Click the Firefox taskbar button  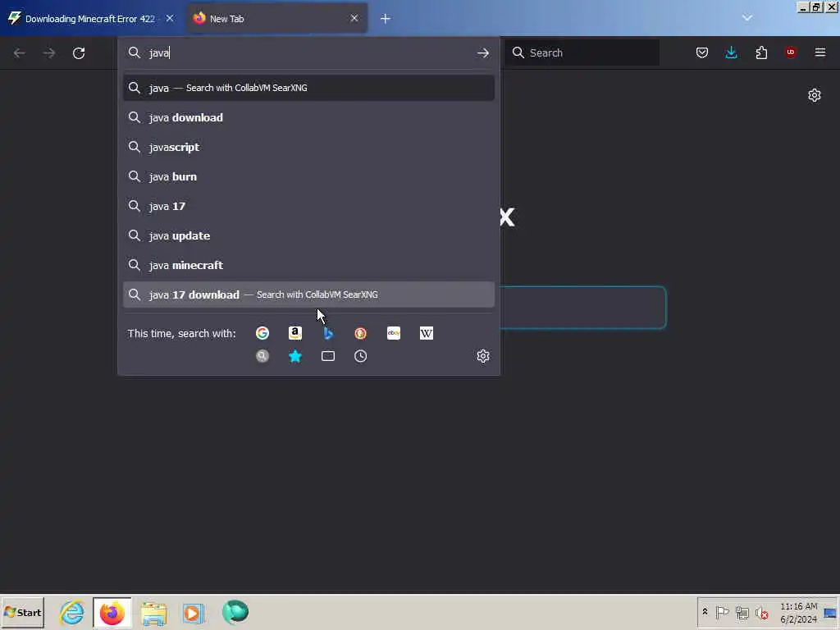pyautogui.click(x=112, y=612)
